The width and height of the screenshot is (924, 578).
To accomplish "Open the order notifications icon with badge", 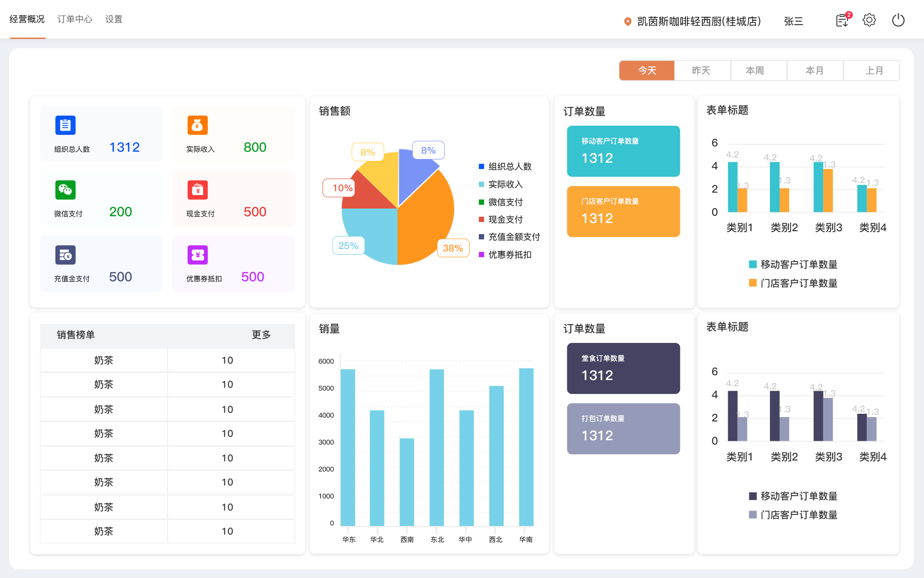I will tap(842, 20).
